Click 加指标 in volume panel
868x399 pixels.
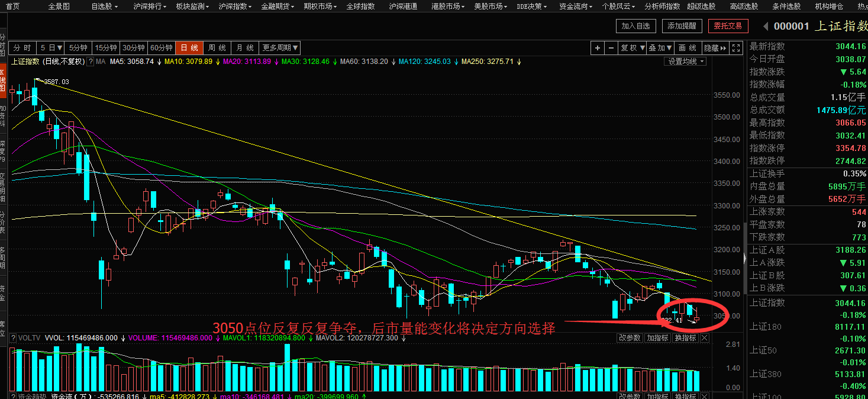pos(657,338)
